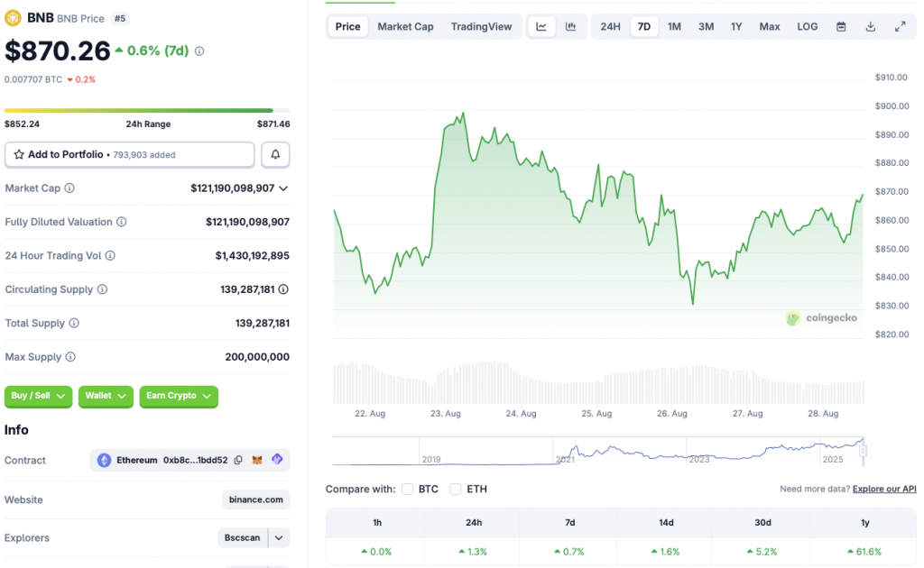
Task: Click Add to Portfolio button
Action: point(130,155)
